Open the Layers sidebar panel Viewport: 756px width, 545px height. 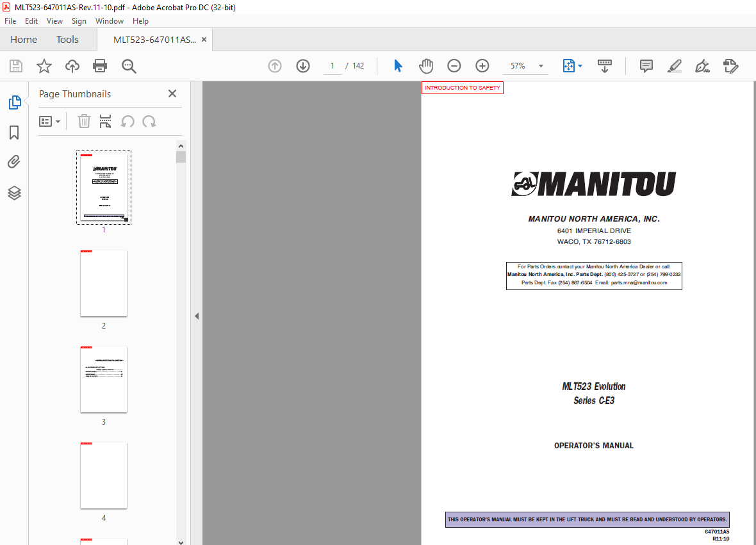tap(14, 193)
